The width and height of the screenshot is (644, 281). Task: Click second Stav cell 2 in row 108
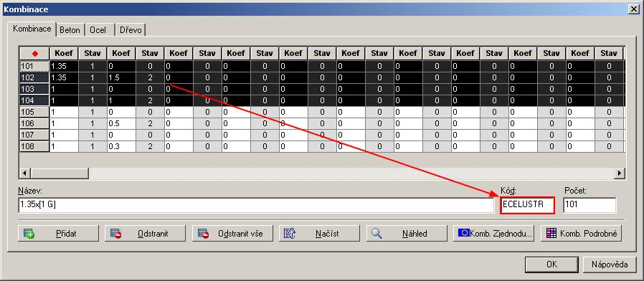151,146
